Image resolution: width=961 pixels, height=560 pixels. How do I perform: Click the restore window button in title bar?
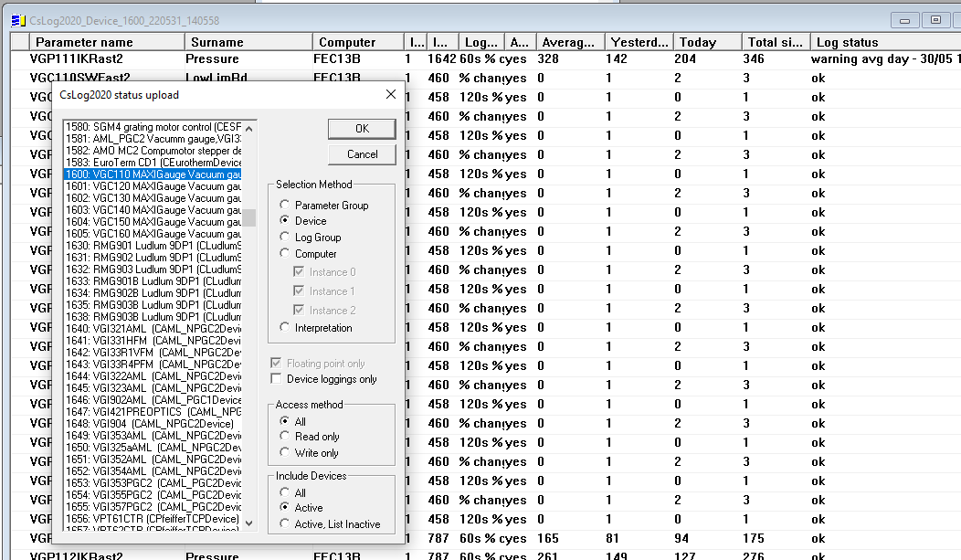(x=935, y=20)
